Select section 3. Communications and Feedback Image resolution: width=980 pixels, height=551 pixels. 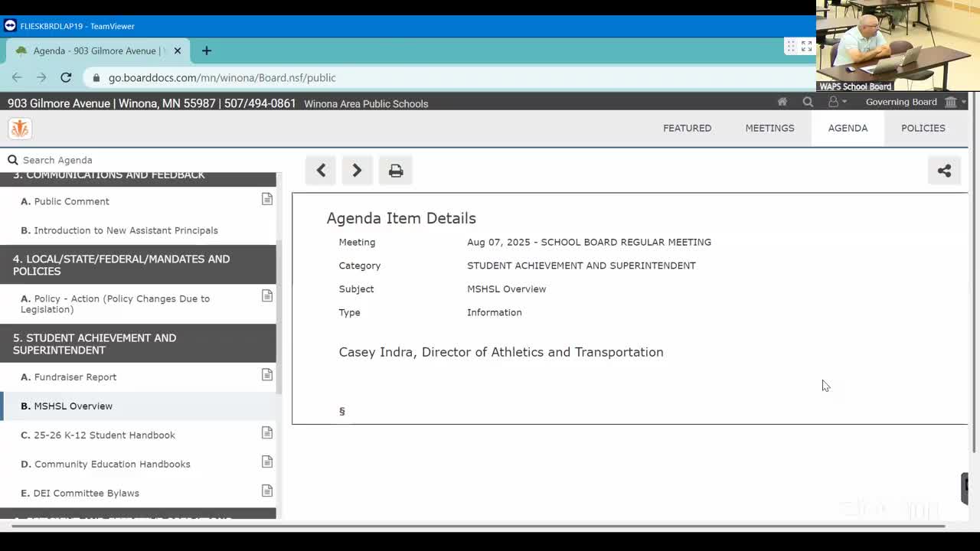[x=138, y=177]
